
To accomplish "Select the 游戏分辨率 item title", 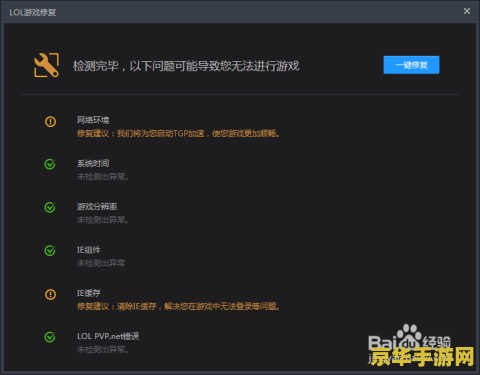I will tap(97, 207).
